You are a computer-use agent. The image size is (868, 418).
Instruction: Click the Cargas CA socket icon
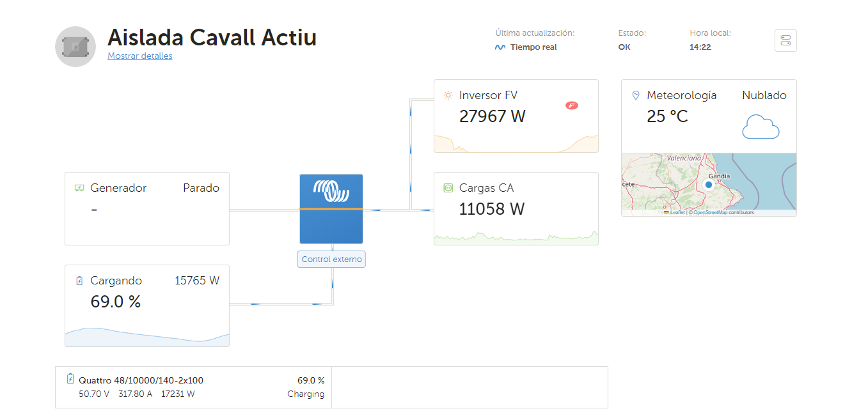click(x=448, y=188)
